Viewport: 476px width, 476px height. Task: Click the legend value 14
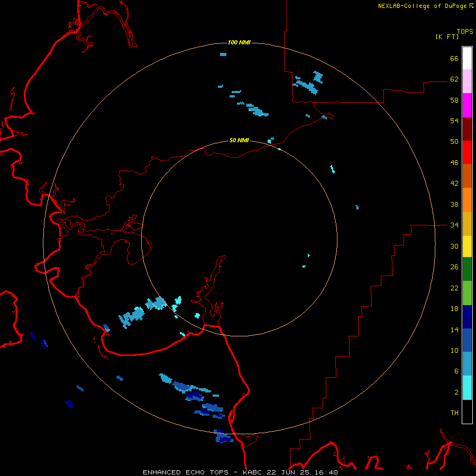click(454, 329)
